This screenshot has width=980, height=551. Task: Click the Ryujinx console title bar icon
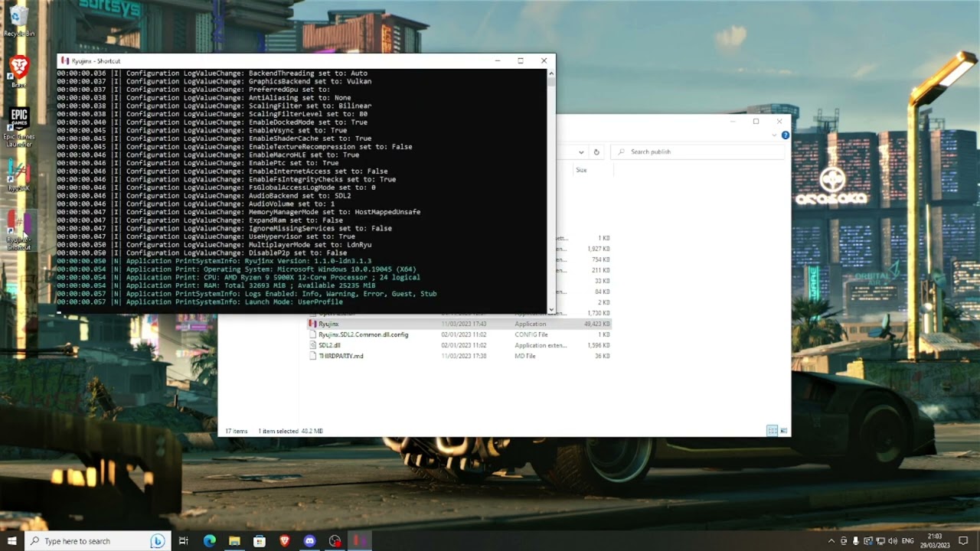[65, 60]
